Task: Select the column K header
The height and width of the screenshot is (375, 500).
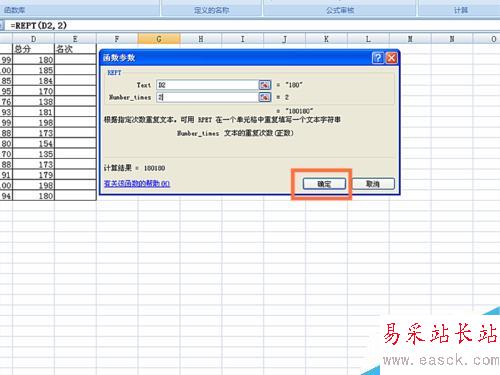Action: click(x=326, y=39)
